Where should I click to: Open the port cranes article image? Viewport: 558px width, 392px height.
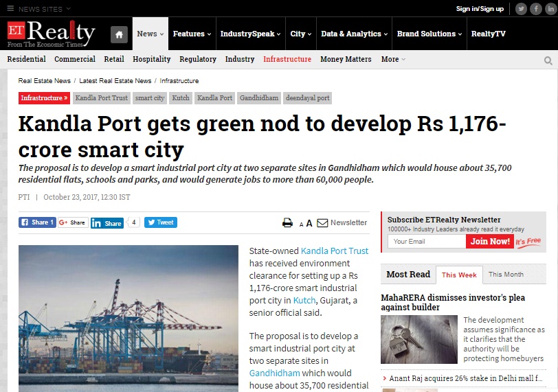click(129, 319)
